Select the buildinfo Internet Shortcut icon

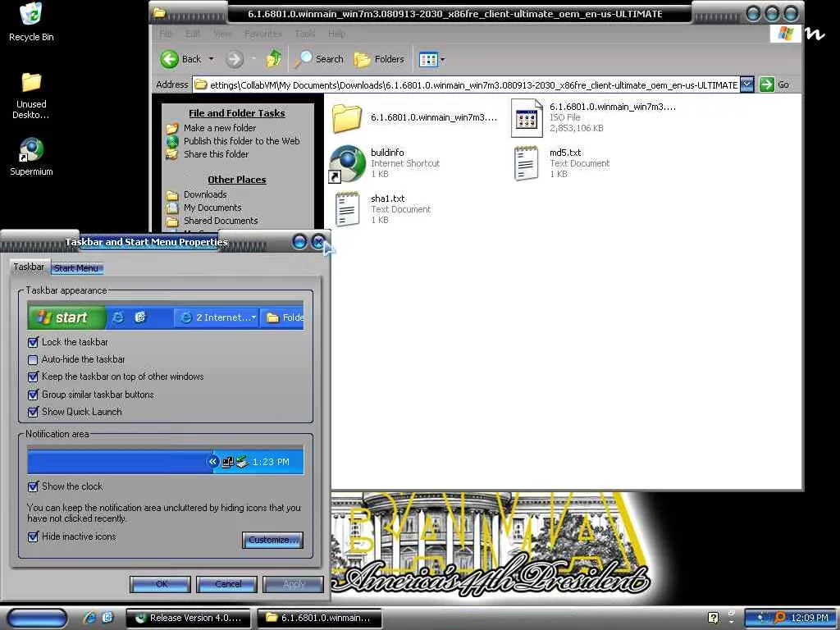[x=347, y=163]
